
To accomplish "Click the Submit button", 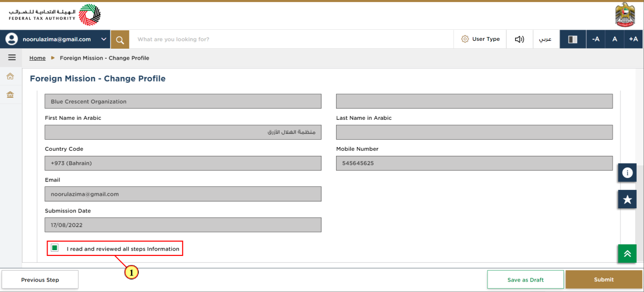I will click(604, 279).
